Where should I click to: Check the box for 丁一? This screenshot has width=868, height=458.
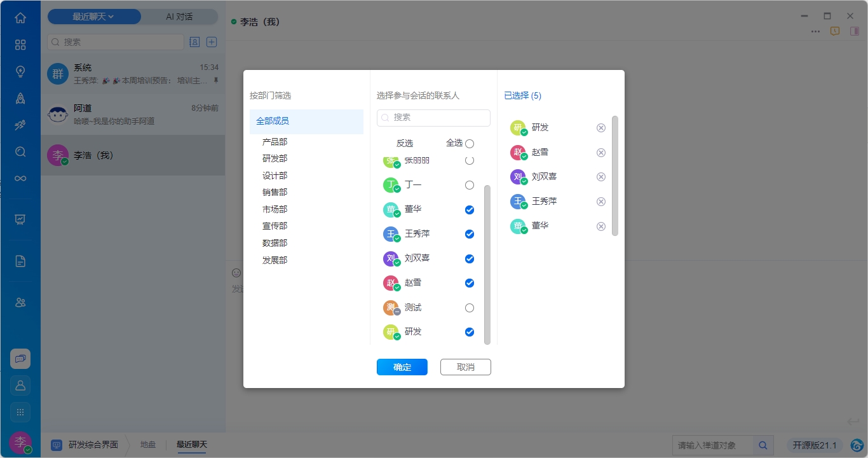coord(470,185)
